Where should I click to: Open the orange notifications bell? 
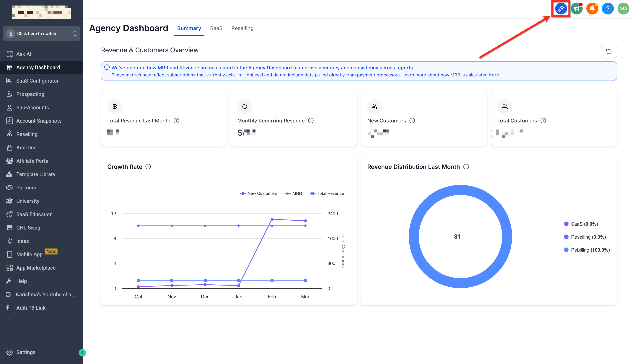[x=592, y=9]
